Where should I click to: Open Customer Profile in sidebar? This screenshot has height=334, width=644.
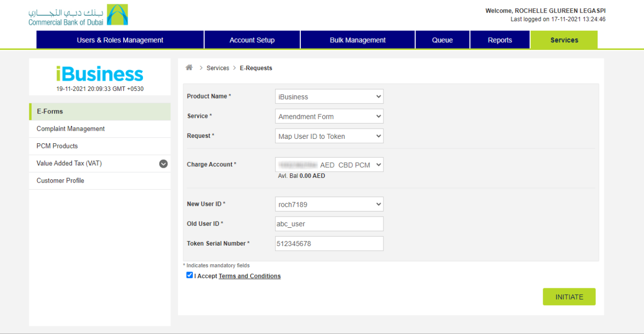pos(100,181)
